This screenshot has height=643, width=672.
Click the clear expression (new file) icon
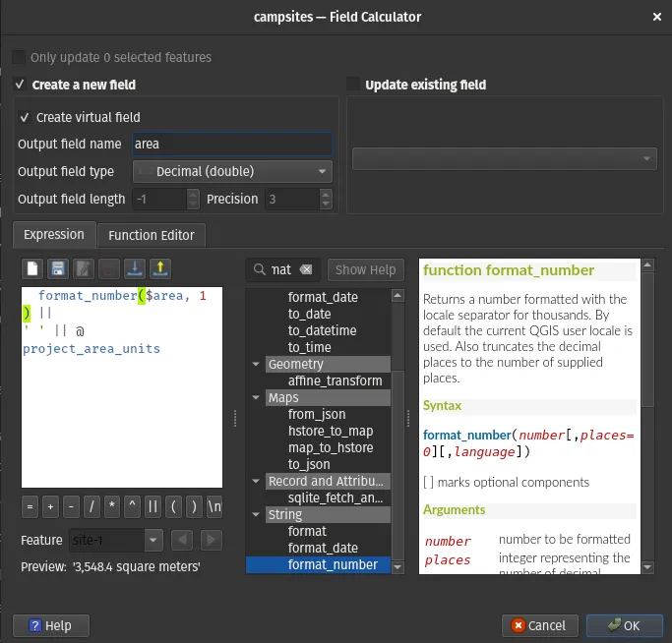[32, 269]
